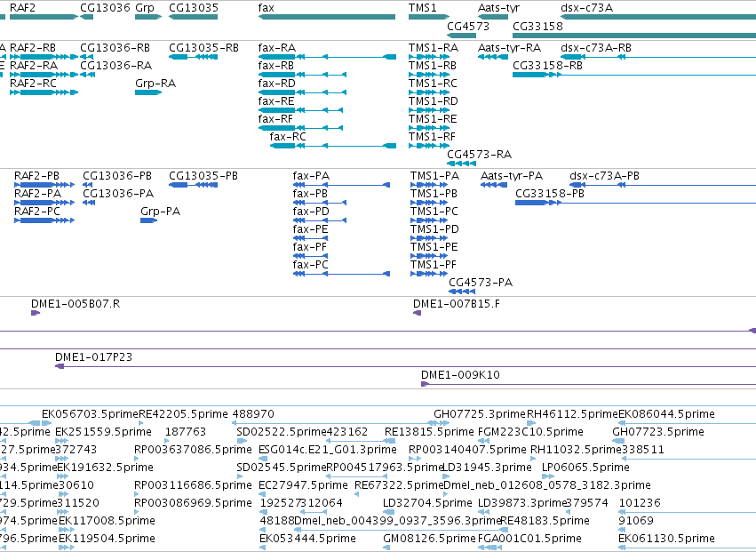Select the CG13035-RB transcript label
This screenshot has width=756, height=552.
click(204, 48)
